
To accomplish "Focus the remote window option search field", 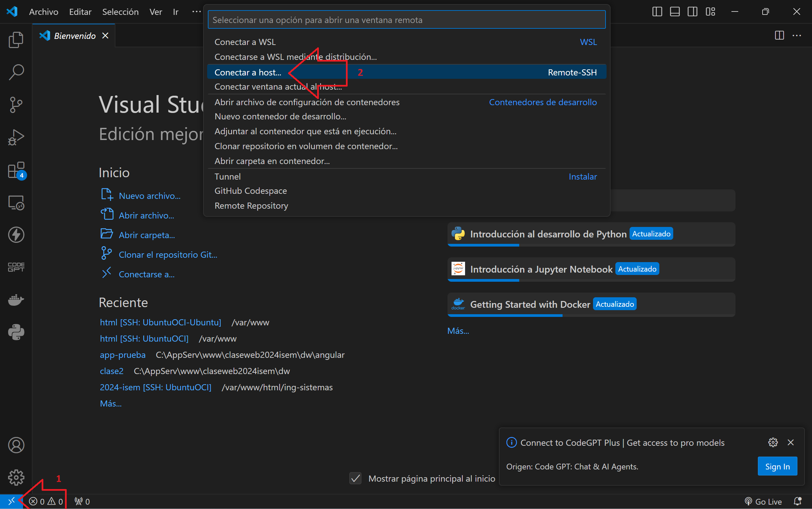I will tap(406, 20).
